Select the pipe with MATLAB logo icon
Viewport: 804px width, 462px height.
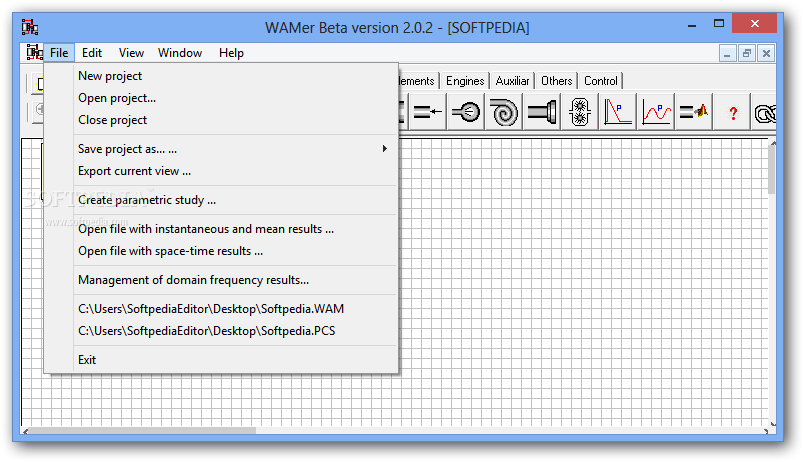[694, 111]
